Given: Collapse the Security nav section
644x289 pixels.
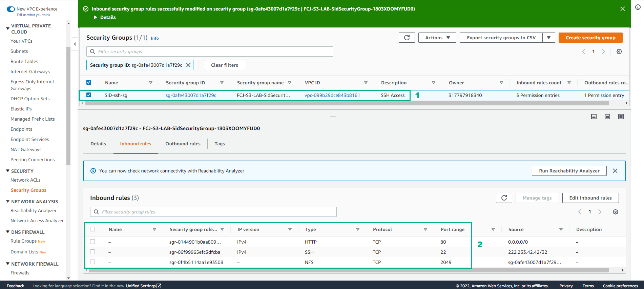Looking at the screenshot, I should pos(8,171).
